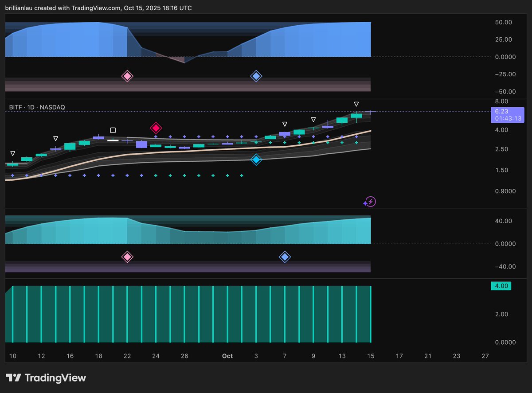Click the TradingView.com link in the header
The height and width of the screenshot is (393, 532).
coord(95,8)
